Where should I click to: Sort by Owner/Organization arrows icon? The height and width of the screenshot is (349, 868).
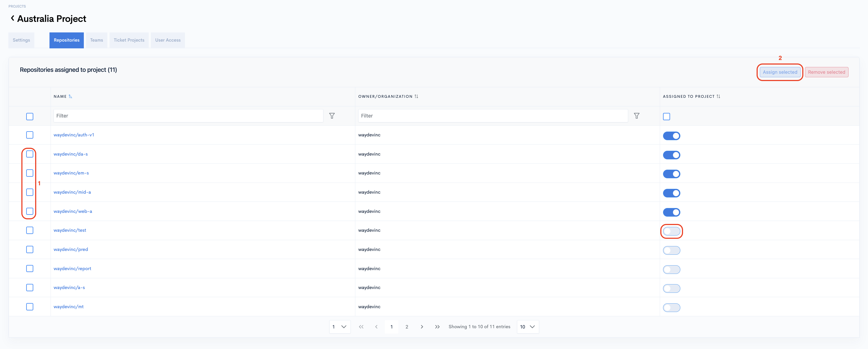(x=416, y=96)
